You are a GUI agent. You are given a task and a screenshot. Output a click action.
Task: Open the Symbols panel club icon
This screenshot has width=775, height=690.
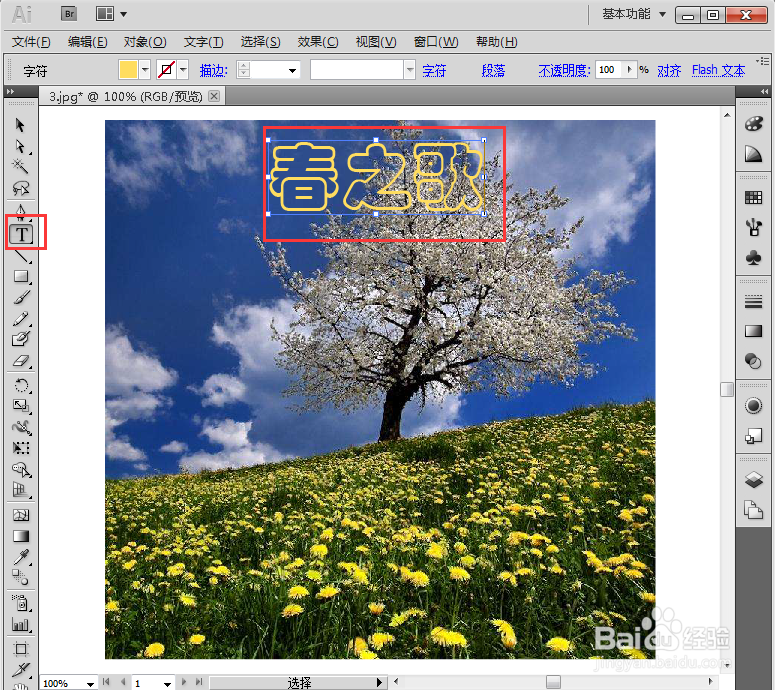753,257
